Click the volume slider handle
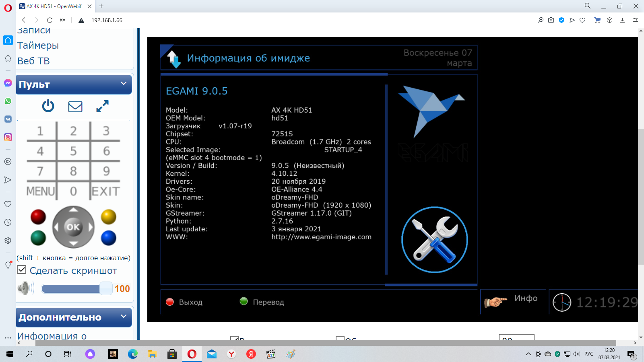The image size is (644, 362). tap(106, 288)
